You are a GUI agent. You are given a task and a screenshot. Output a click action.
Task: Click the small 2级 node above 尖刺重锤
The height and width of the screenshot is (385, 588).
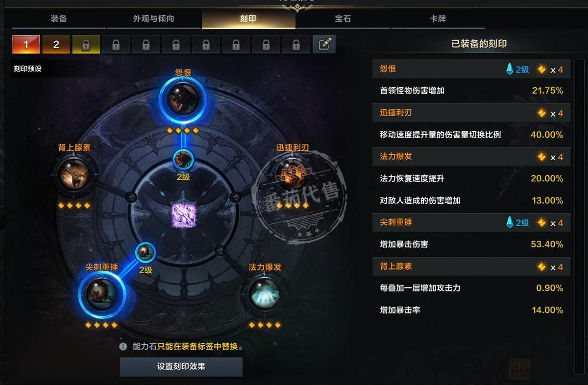pyautogui.click(x=146, y=253)
